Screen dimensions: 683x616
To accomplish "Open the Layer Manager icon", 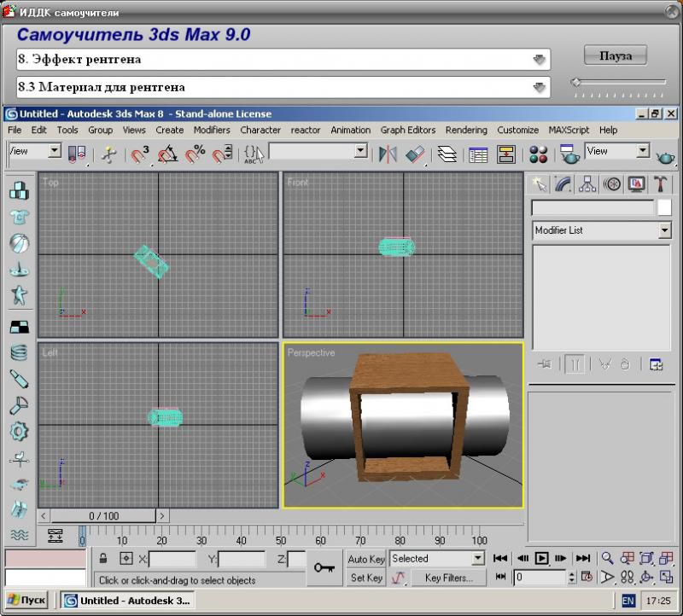I will pos(447,154).
